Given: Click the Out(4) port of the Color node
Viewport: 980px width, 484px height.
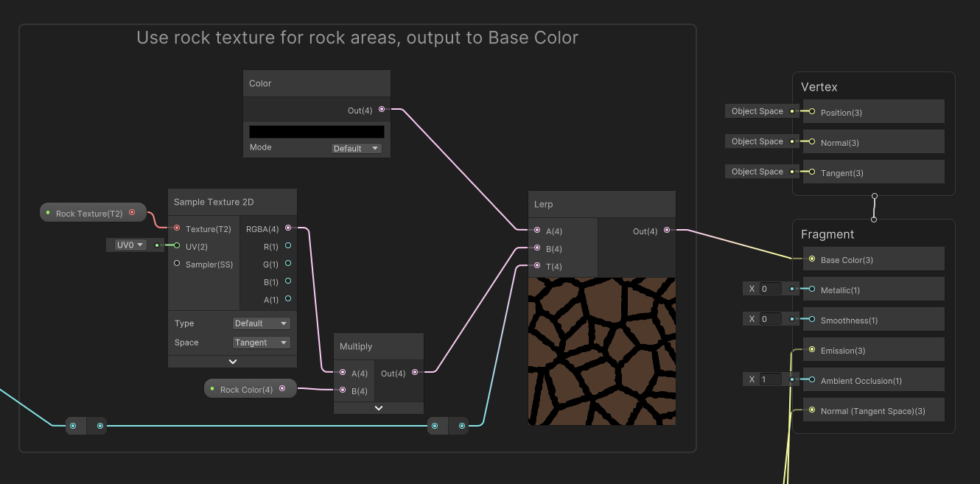Looking at the screenshot, I should (x=381, y=109).
